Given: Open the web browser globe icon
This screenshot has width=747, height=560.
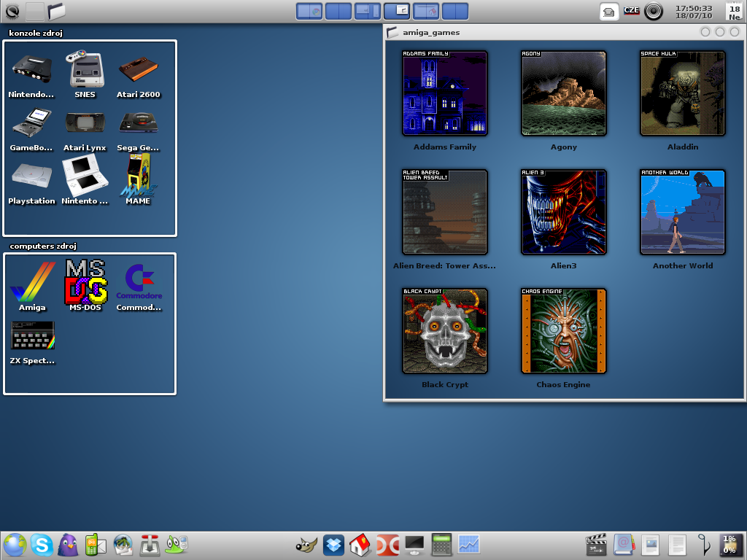Looking at the screenshot, I should 15,545.
